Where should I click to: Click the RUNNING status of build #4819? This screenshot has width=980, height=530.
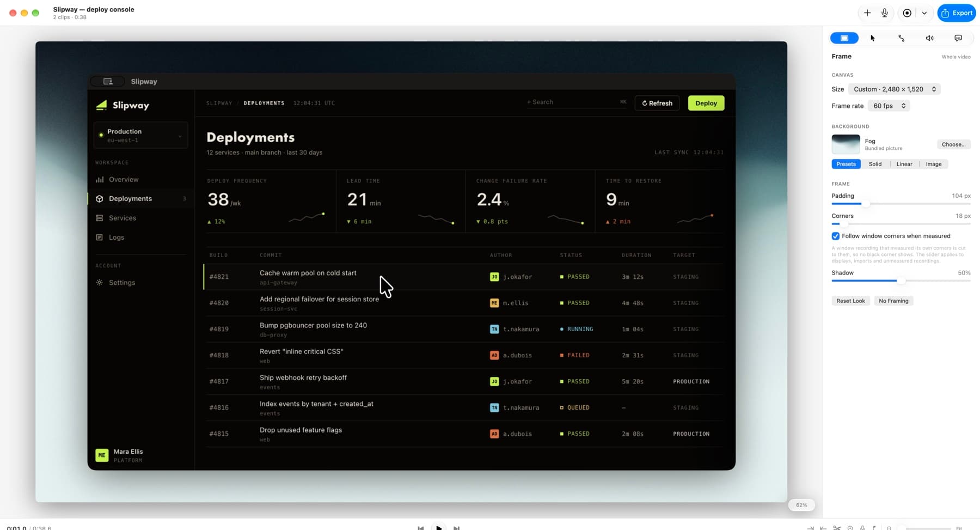click(577, 329)
